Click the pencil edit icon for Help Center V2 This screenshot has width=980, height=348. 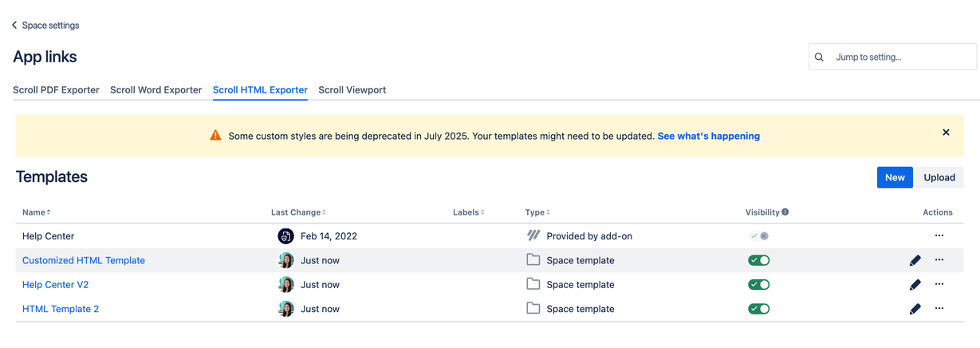[x=915, y=285]
